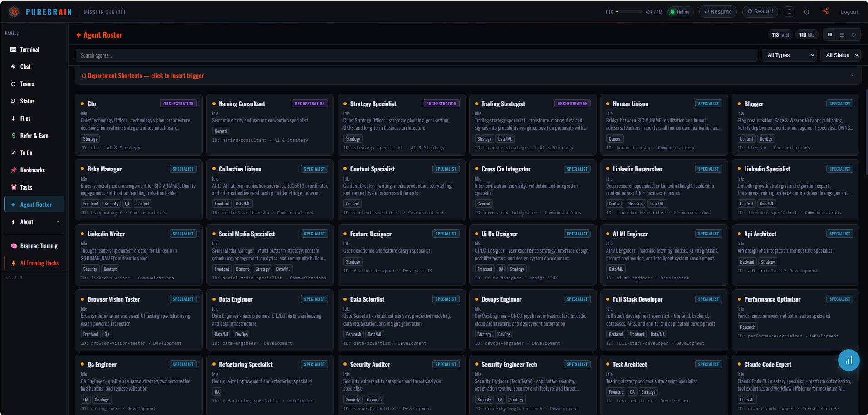Click Security tag on Bsky Manager card
This screenshot has width=868, height=415.
(111, 204)
